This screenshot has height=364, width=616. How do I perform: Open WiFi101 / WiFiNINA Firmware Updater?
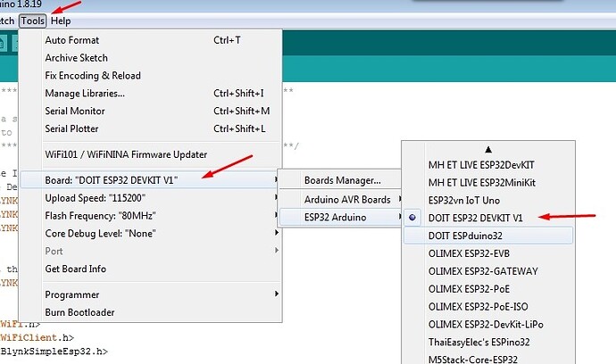[x=151, y=154]
